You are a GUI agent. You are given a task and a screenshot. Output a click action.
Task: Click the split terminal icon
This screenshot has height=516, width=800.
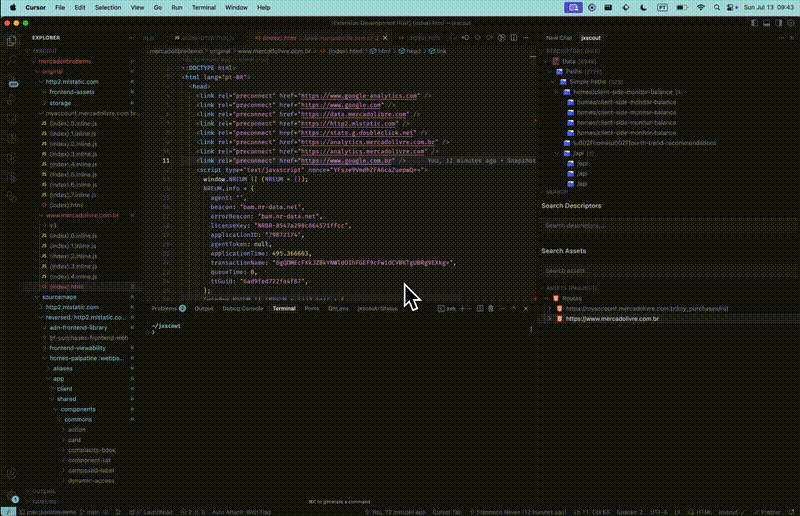(480, 308)
